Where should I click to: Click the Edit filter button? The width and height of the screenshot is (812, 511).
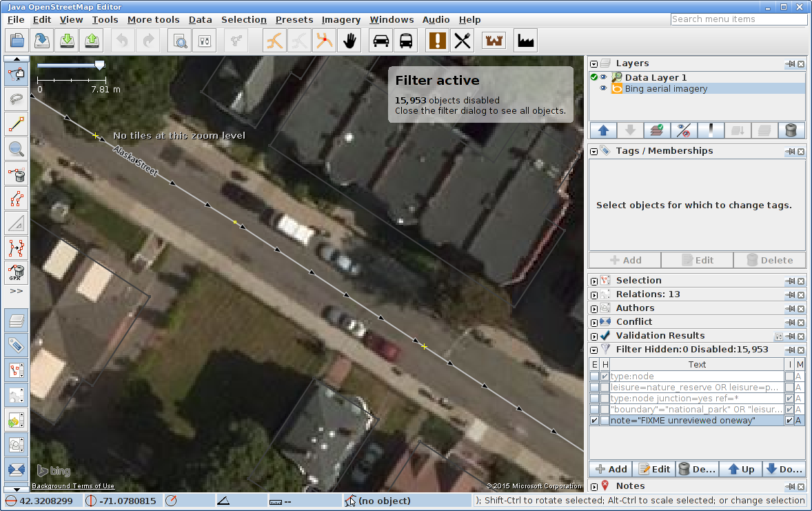coord(654,469)
